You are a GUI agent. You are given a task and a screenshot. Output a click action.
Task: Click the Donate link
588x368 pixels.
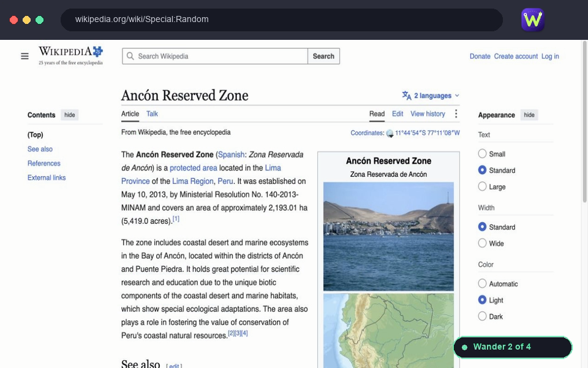tap(480, 56)
